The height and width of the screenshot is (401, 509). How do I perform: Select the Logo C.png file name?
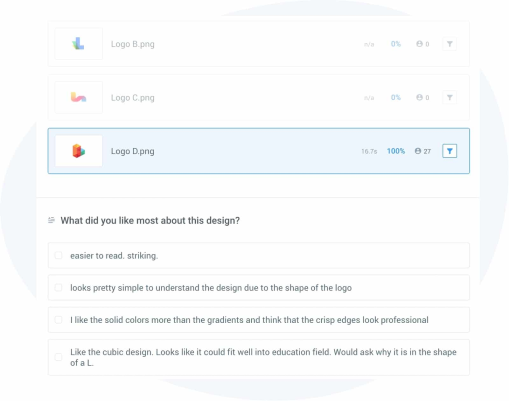click(x=133, y=98)
